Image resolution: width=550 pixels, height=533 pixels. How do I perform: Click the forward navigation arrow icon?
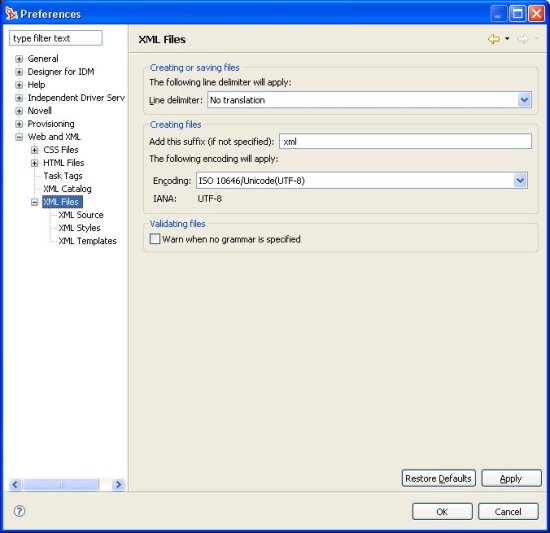pos(522,39)
